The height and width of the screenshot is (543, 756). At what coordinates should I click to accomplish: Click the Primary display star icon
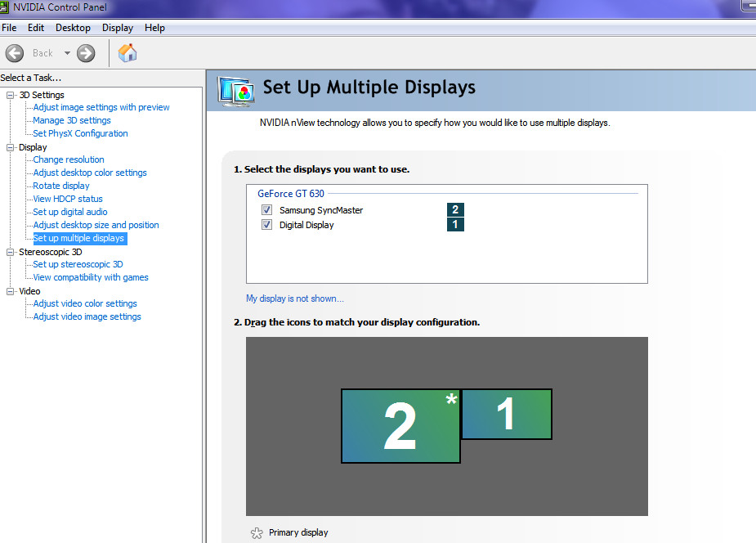click(257, 533)
